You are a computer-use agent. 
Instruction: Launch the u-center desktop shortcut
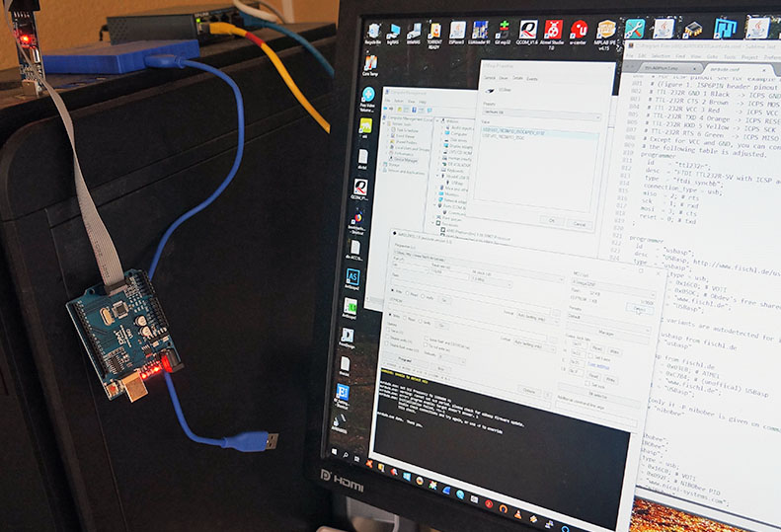(579, 33)
